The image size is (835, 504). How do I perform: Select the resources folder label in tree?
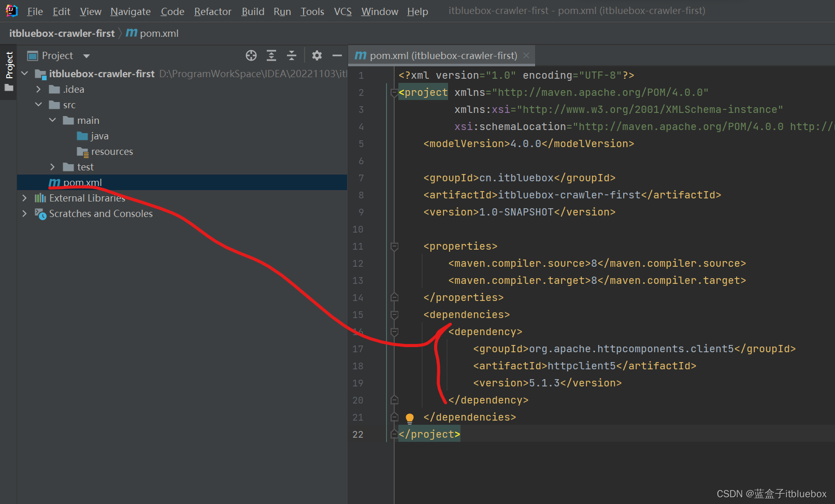click(x=112, y=151)
